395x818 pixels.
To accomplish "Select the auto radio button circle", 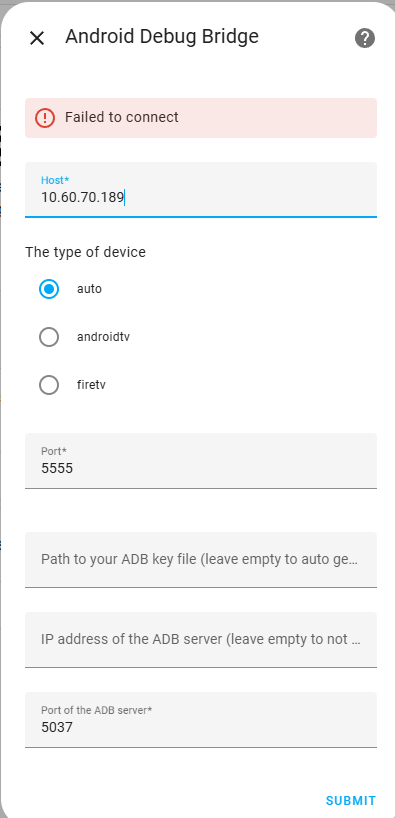I will coord(49,288).
